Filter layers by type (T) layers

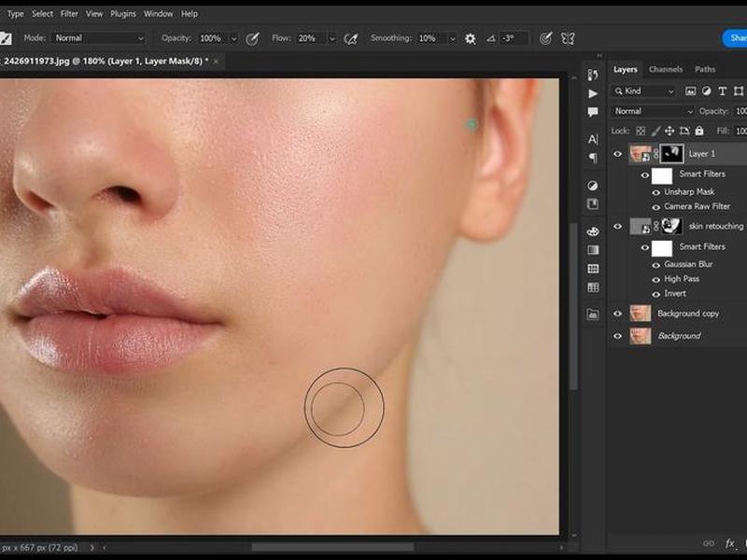click(722, 91)
